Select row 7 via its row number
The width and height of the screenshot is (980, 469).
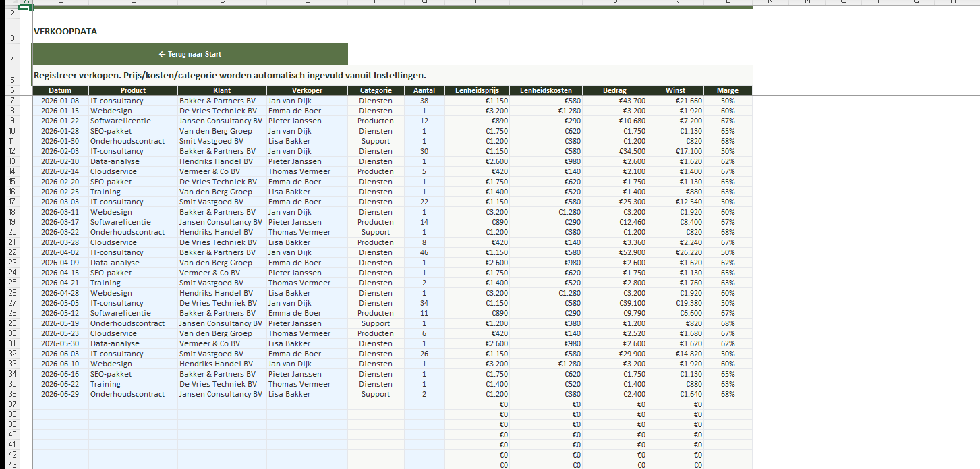click(x=12, y=101)
